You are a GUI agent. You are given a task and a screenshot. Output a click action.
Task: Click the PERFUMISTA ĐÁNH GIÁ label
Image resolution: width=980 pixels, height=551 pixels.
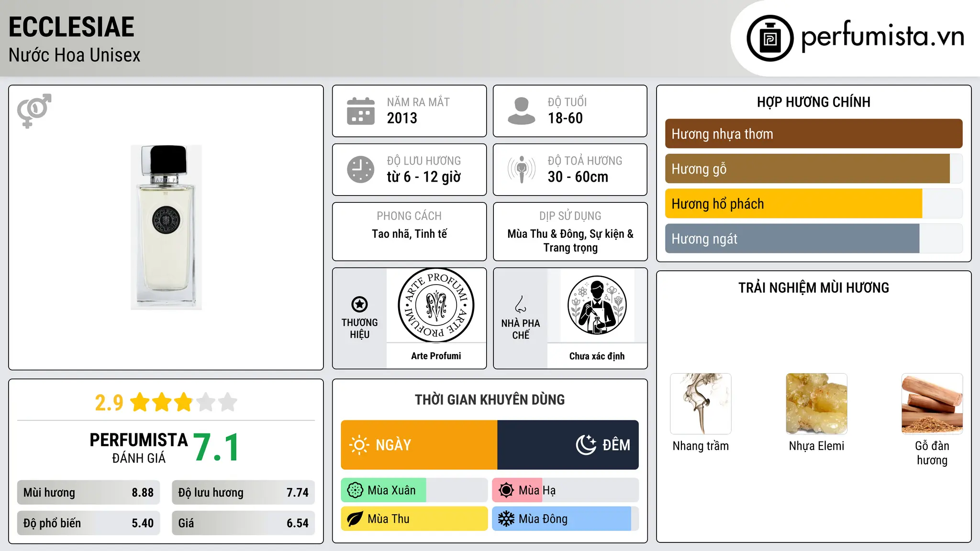point(139,448)
